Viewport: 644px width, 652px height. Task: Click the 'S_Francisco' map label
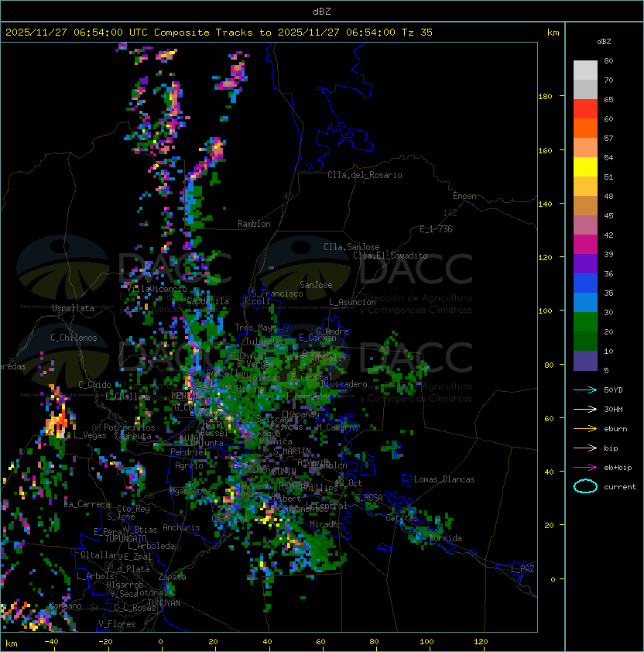[277, 293]
